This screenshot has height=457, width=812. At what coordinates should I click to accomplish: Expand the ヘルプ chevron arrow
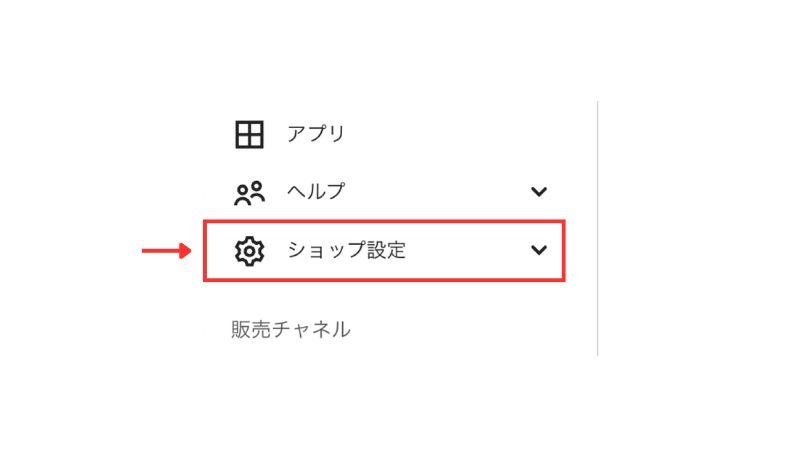(539, 192)
